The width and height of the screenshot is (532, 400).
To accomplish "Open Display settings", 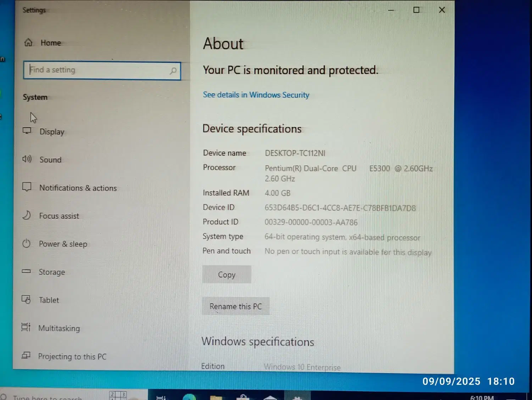I will tap(52, 132).
